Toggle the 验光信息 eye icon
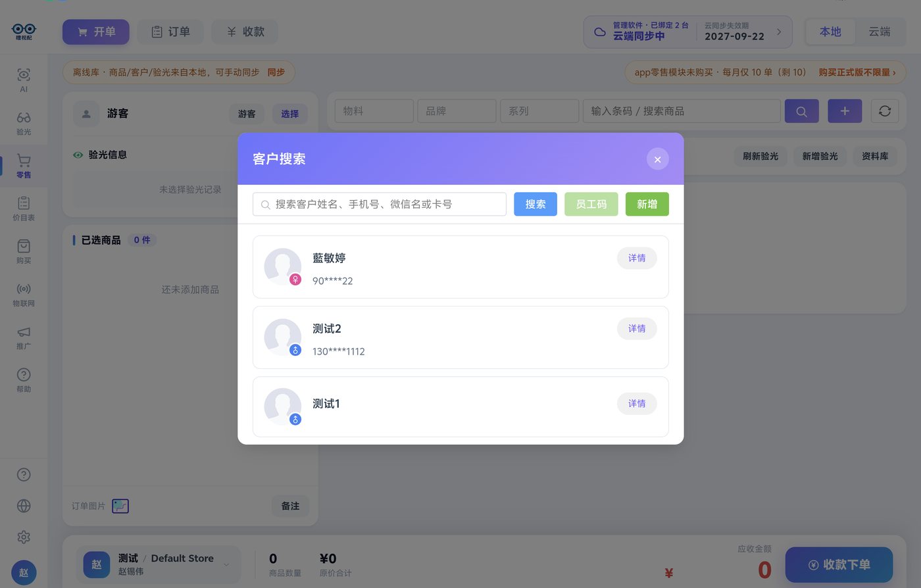 pyautogui.click(x=78, y=155)
